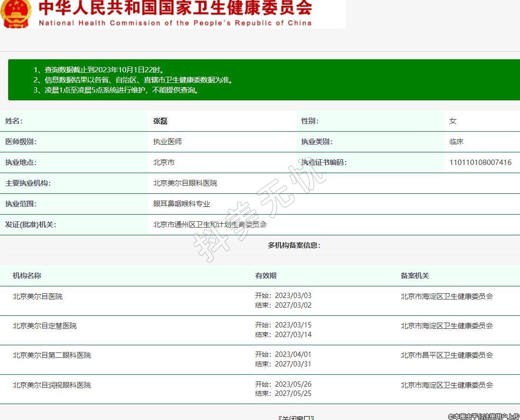The image size is (520, 420).
Task: Click the 北京美尔目定慧医院 institution row
Action: click(x=44, y=326)
